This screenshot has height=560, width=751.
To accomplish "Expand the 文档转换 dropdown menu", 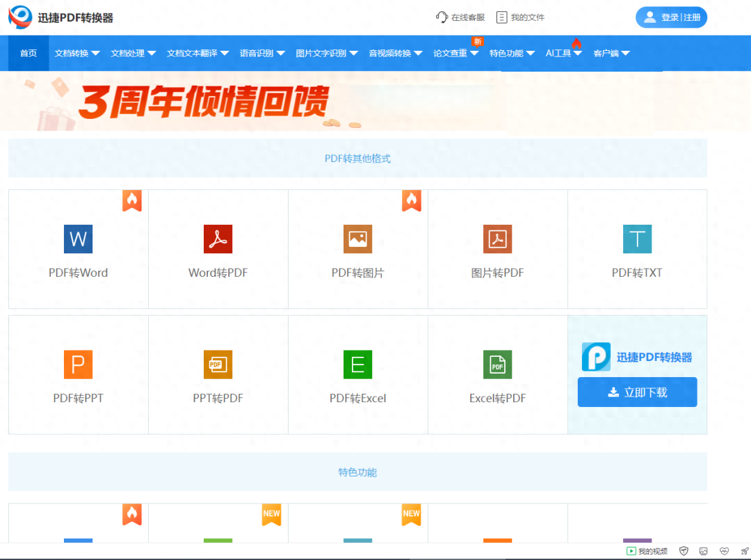I will point(76,52).
